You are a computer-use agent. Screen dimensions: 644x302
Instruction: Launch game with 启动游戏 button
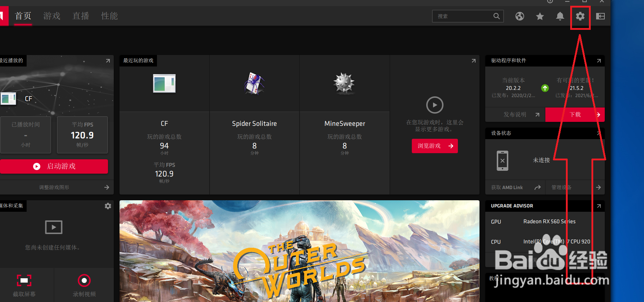coord(54,166)
